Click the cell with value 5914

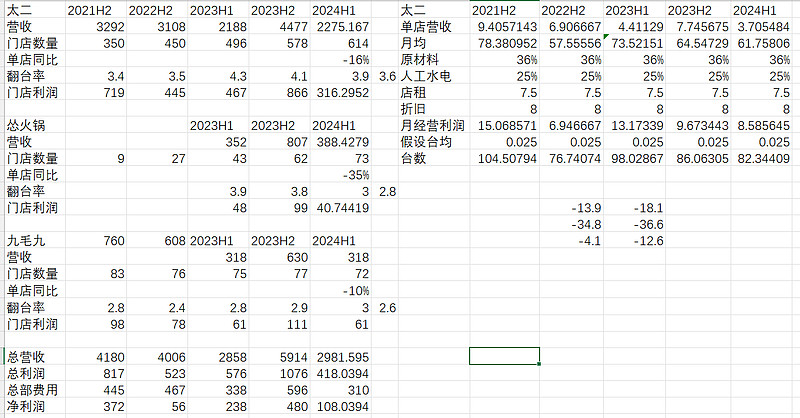280,357
